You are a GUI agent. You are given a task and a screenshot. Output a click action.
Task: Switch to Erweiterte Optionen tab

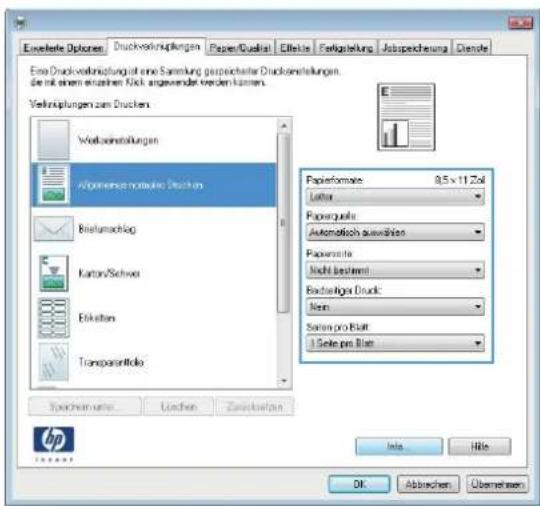(x=63, y=48)
